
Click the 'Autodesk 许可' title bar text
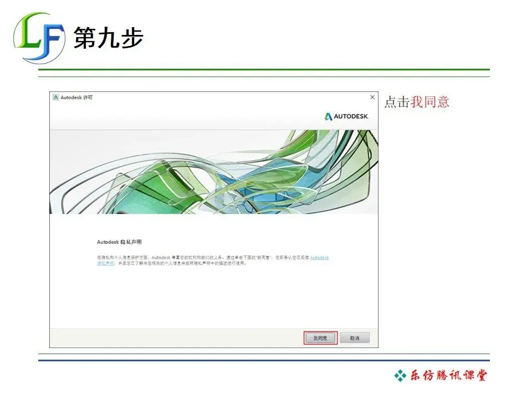(x=76, y=98)
